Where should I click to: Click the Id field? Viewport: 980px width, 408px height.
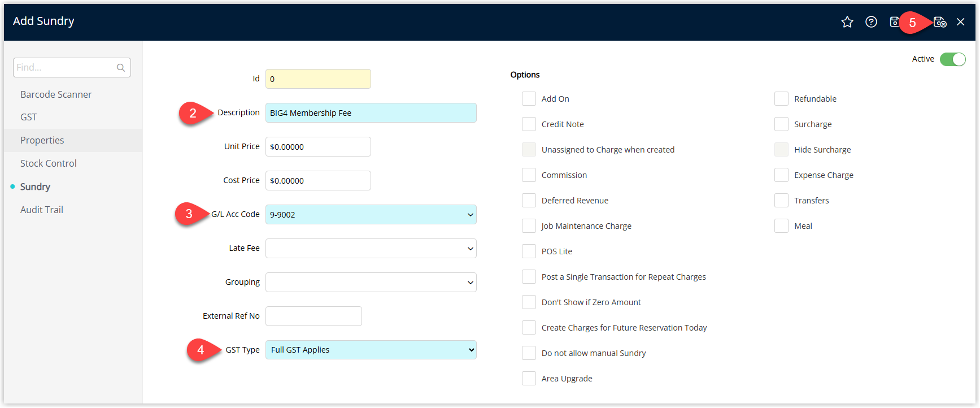(318, 79)
